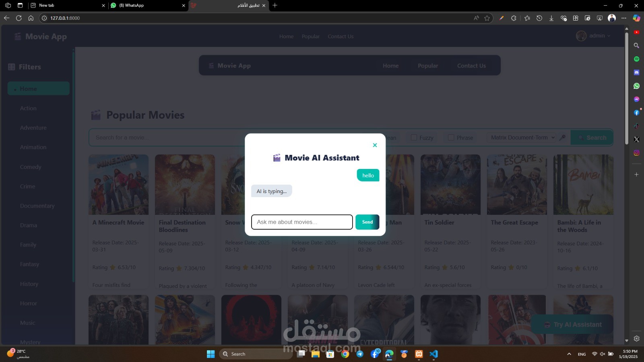The image size is (644, 362).
Task: Click the 'AI is typing...' message
Action: [x=272, y=191]
